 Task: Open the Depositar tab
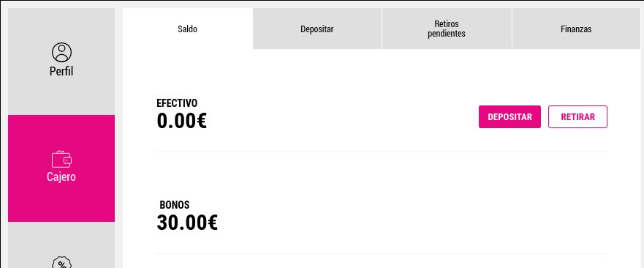pos(317,29)
